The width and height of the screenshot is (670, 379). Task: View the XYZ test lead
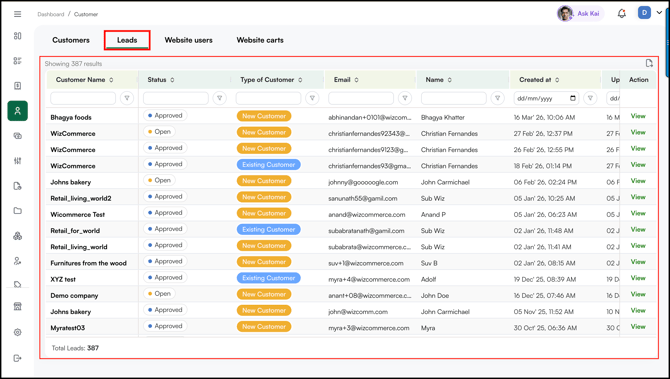coord(638,278)
